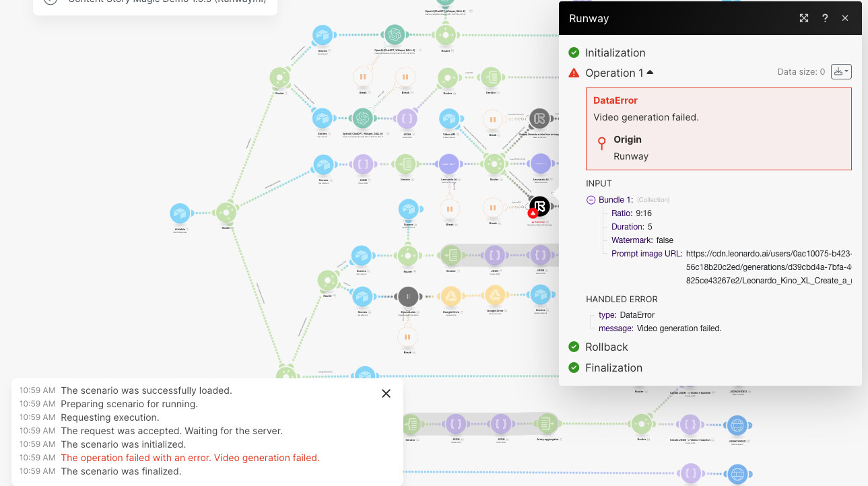Expand the Rollback step

coord(606,347)
